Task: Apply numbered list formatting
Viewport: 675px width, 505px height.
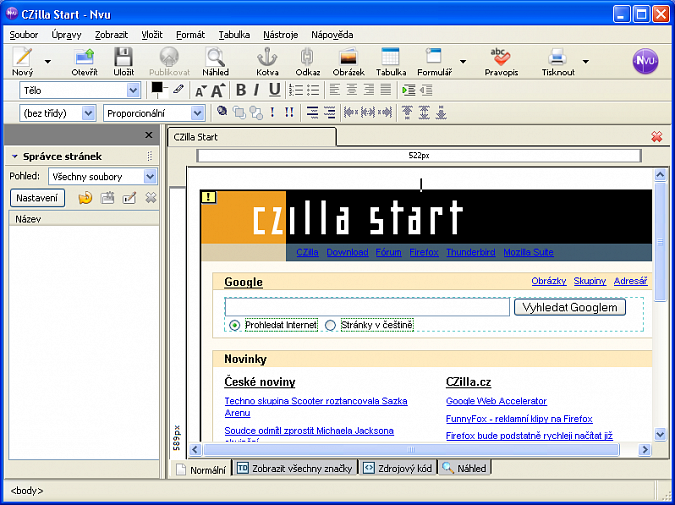Action: click(296, 90)
